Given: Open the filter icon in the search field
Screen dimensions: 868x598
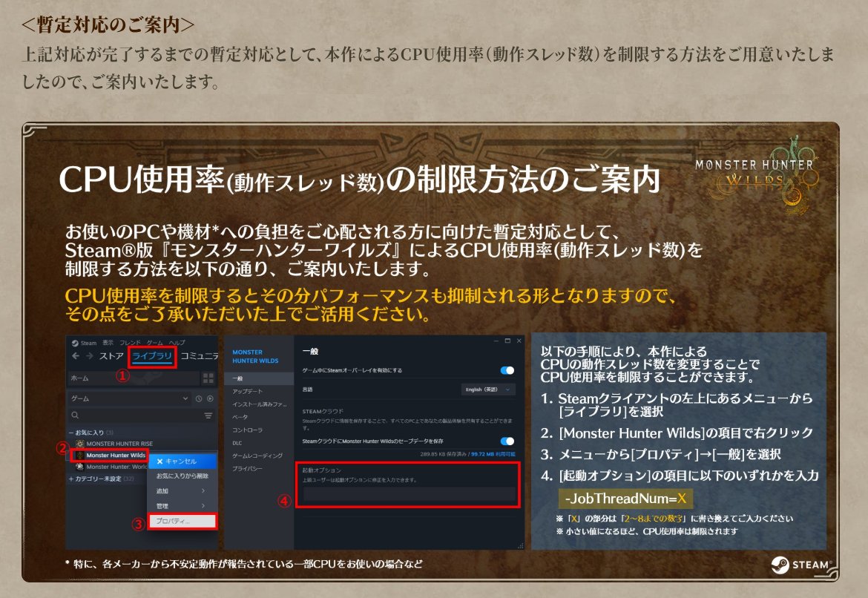Looking at the screenshot, I should coord(208,415).
